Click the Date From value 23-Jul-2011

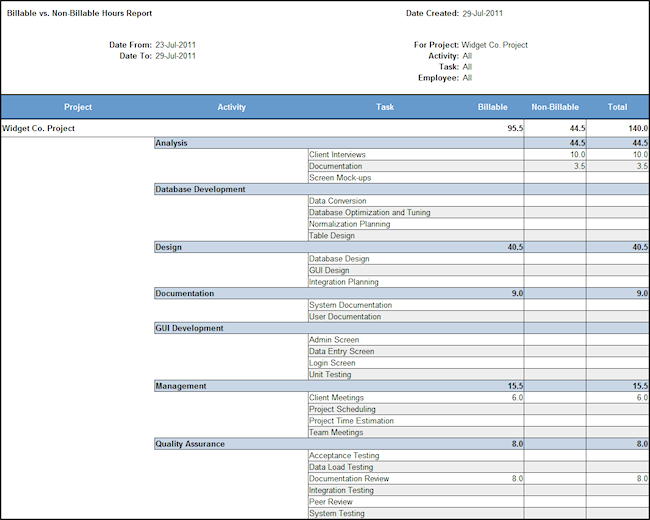pos(175,45)
